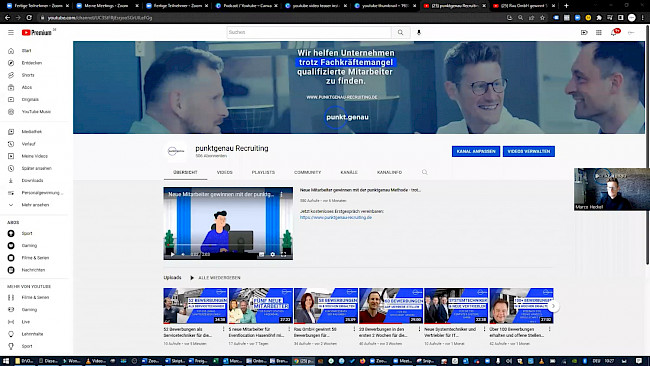Mute the featured video volume
Viewport: 650px width, 366px height.
(x=183, y=255)
